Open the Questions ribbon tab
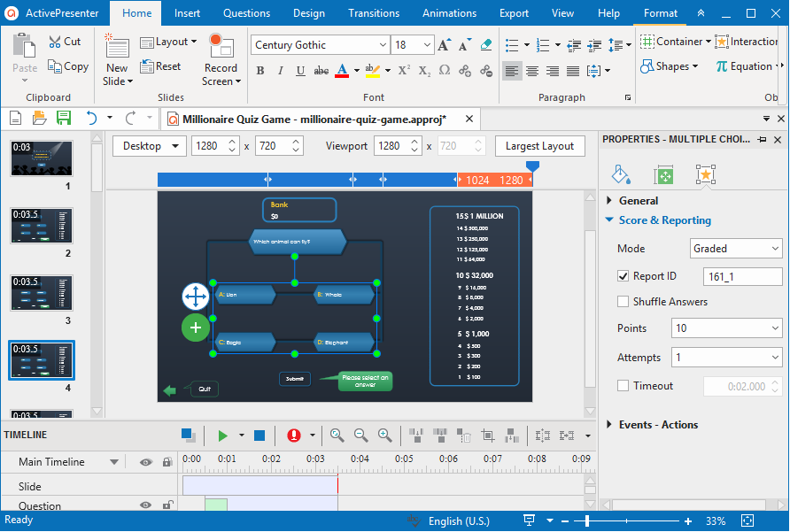790x532 pixels. click(246, 13)
